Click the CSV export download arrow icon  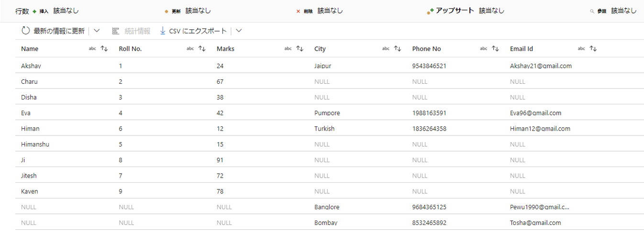163,31
